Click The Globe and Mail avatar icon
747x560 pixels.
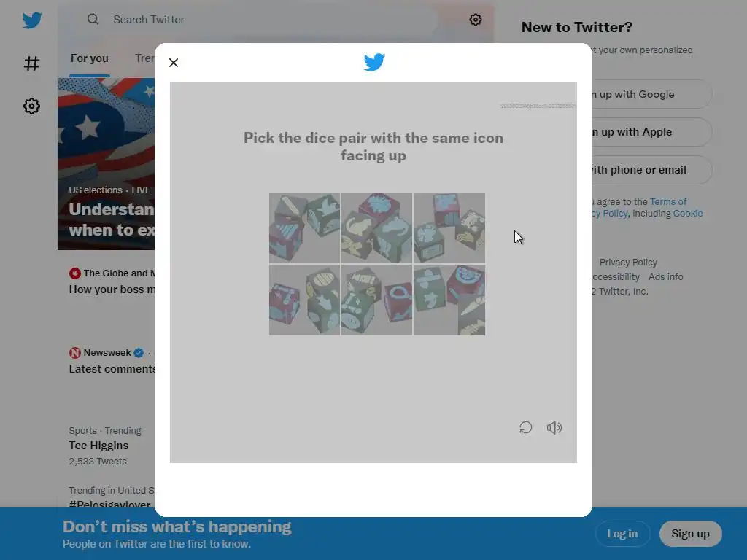click(75, 273)
